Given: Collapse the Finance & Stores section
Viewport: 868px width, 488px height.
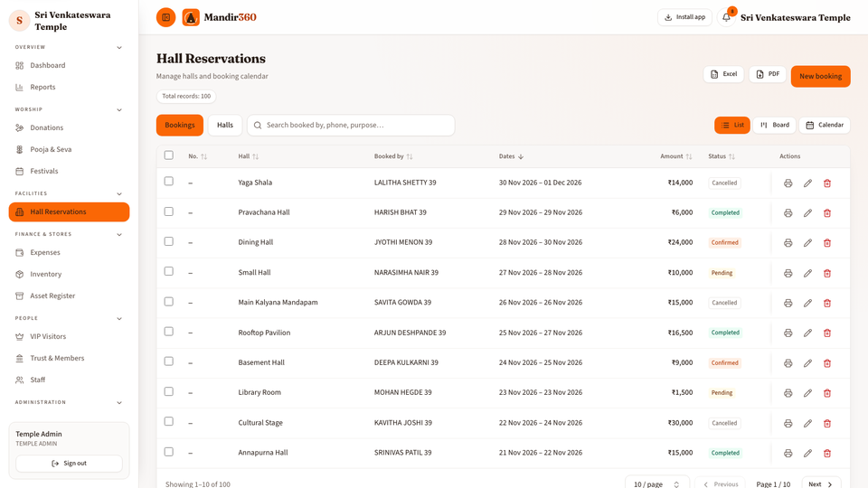Looking at the screenshot, I should (x=119, y=235).
